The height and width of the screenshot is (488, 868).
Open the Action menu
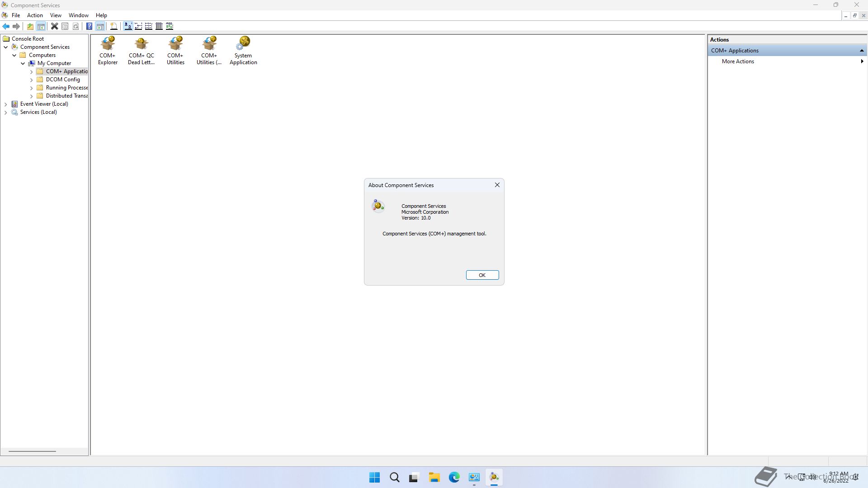coord(35,15)
